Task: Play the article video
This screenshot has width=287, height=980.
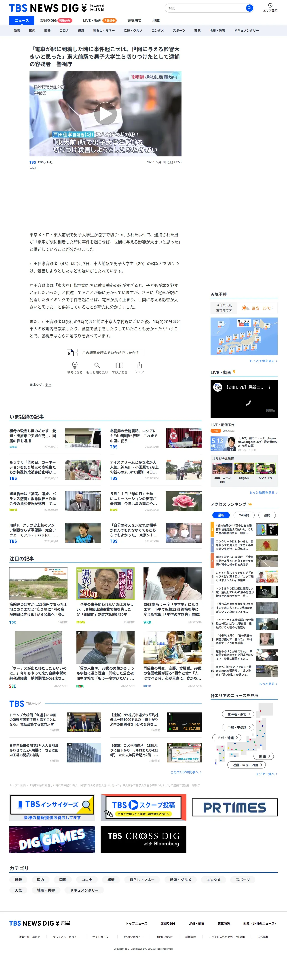Action: pos(105,114)
